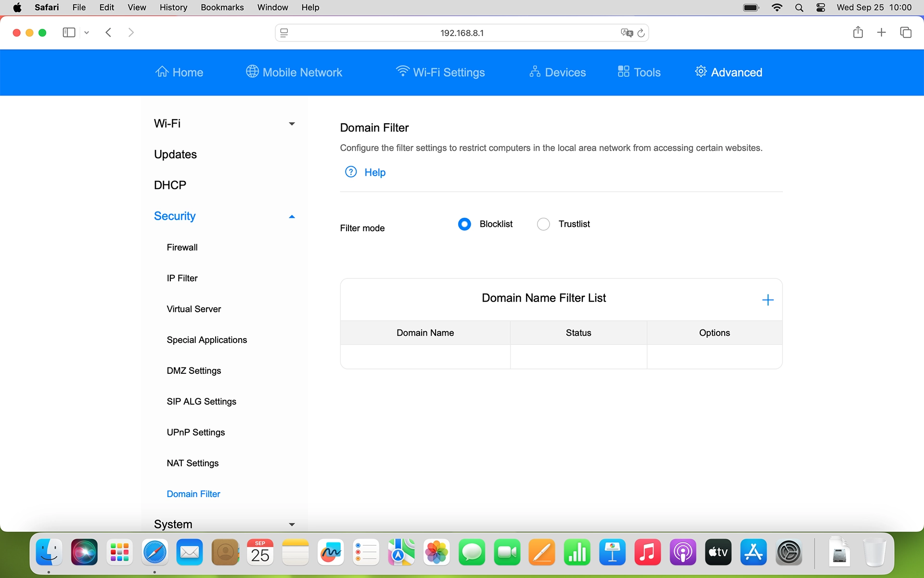Image resolution: width=924 pixels, height=578 pixels.
Task: Expand the Wi-Fi sidebar section
Action: click(x=292, y=124)
